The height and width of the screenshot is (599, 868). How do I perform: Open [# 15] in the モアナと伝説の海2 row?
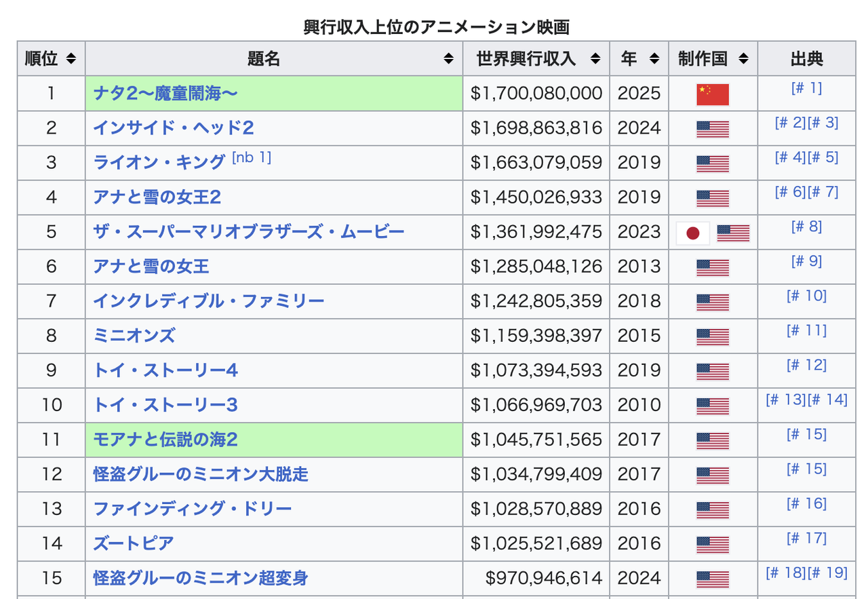coord(806,434)
